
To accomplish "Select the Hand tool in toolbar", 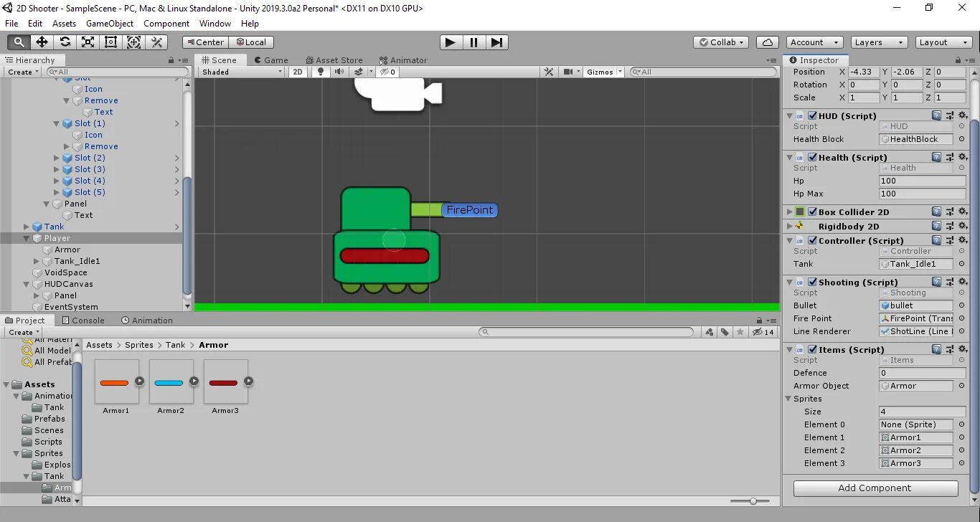I will coord(19,42).
